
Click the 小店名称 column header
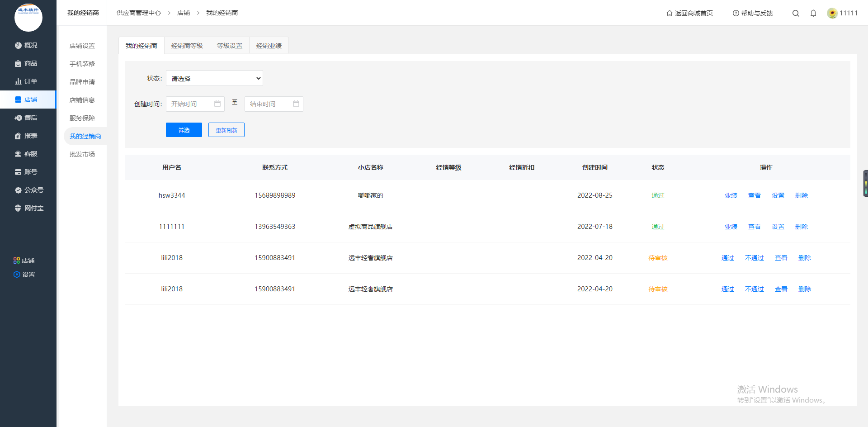(x=371, y=167)
